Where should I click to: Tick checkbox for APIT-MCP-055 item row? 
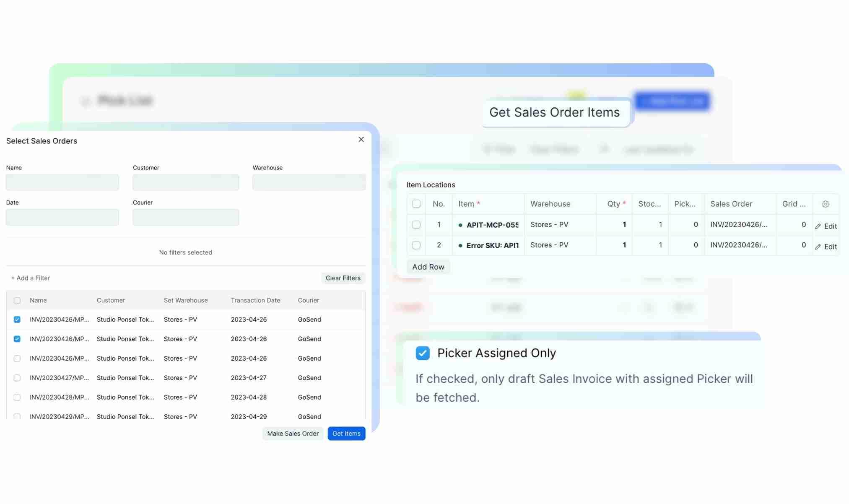(416, 225)
